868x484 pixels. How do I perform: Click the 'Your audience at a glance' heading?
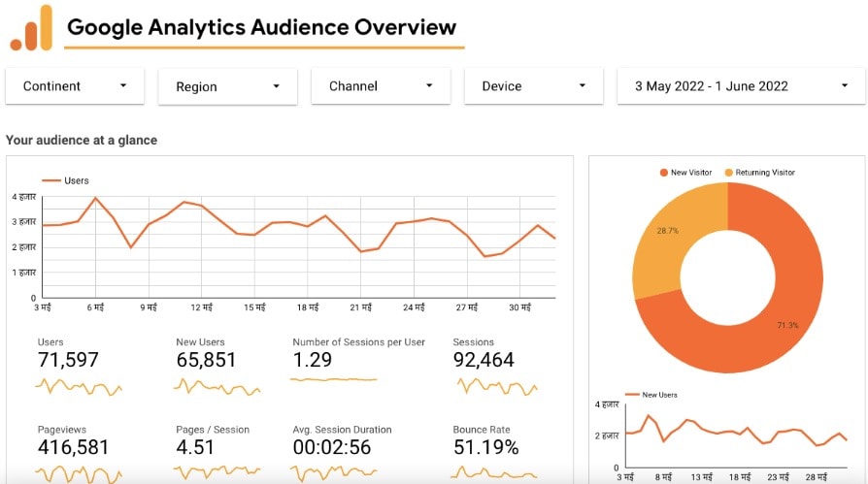point(82,140)
